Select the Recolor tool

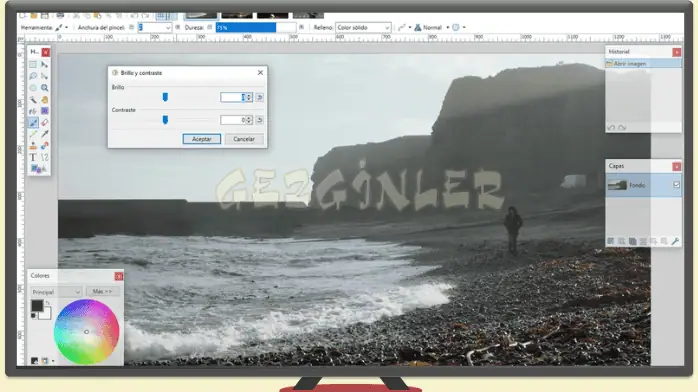(45, 145)
